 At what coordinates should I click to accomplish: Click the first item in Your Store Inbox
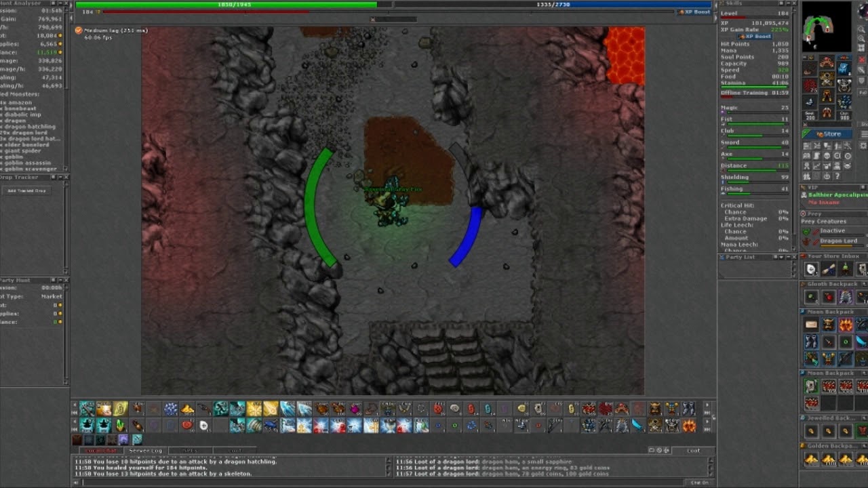(812, 270)
